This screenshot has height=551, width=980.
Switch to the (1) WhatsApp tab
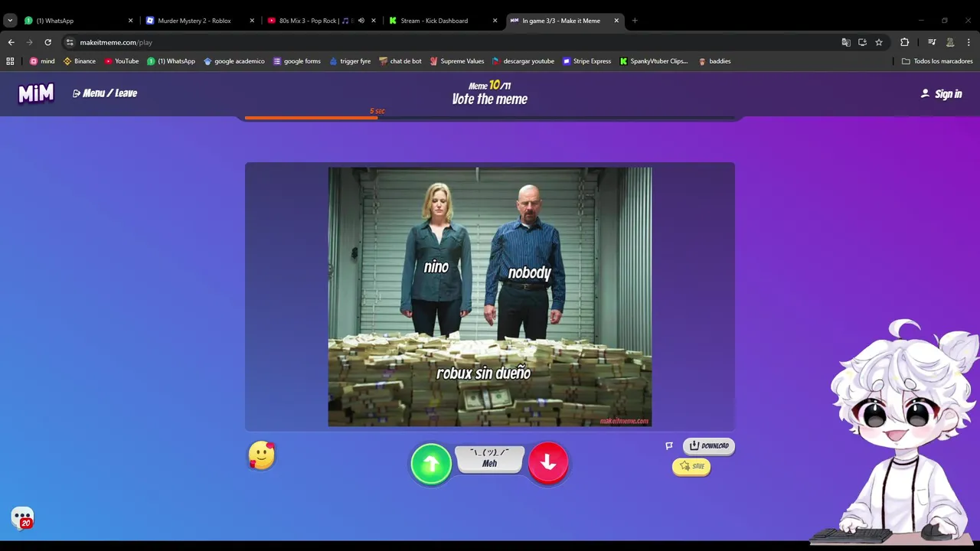pos(77,21)
